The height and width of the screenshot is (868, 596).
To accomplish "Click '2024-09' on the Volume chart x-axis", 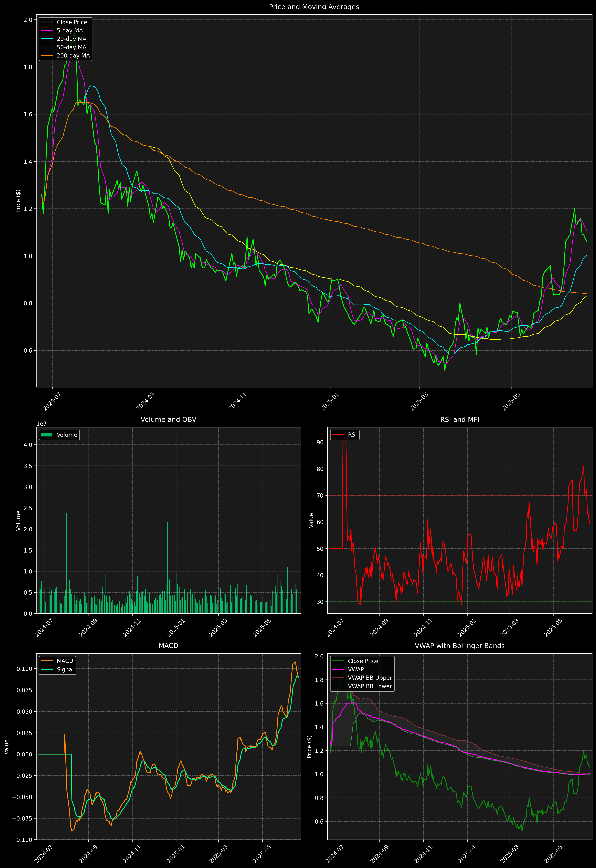I will tap(88, 627).
